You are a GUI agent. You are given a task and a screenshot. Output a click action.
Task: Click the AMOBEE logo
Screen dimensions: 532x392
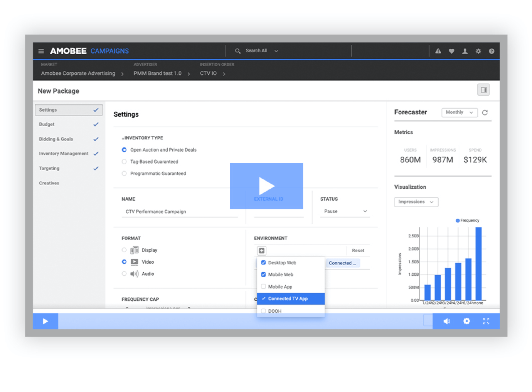click(x=68, y=51)
